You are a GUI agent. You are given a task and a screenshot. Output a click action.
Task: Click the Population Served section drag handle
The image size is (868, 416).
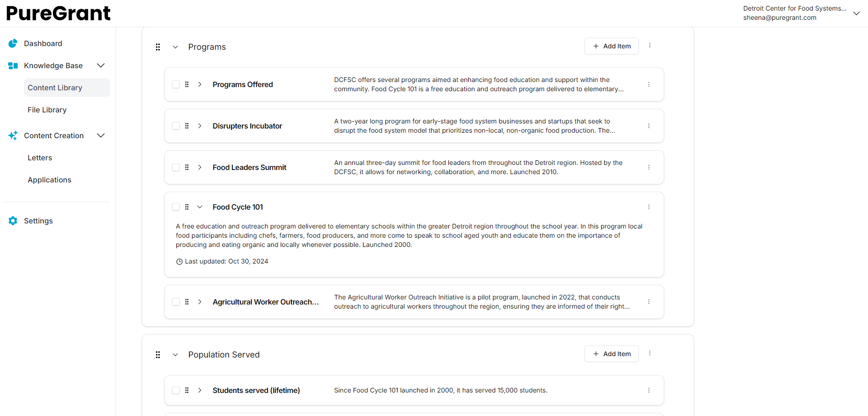pos(158,355)
